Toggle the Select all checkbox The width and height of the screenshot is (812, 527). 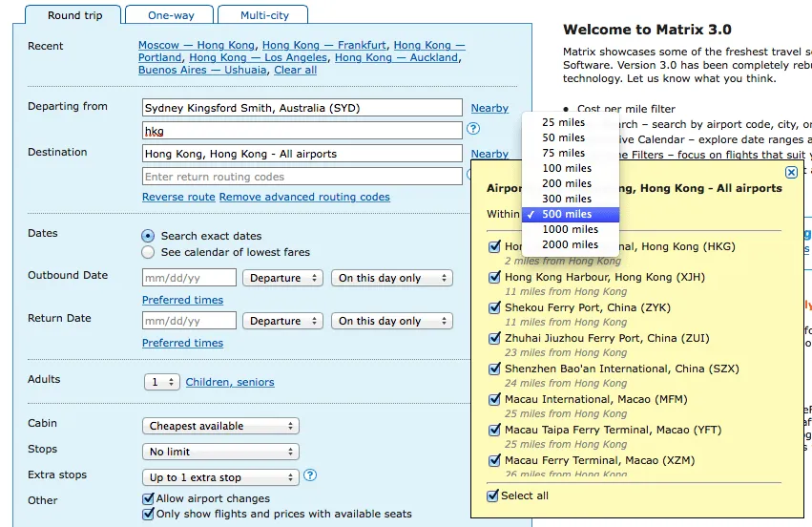click(x=492, y=495)
